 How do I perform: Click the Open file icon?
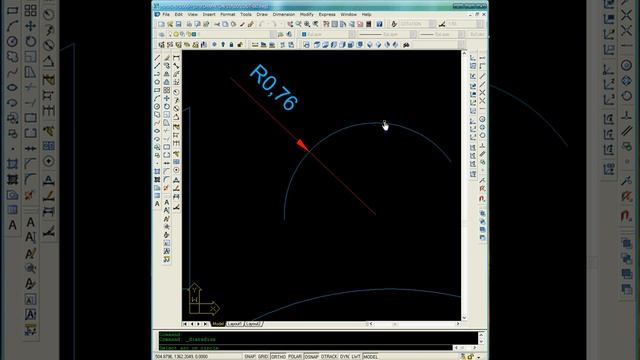point(170,24)
